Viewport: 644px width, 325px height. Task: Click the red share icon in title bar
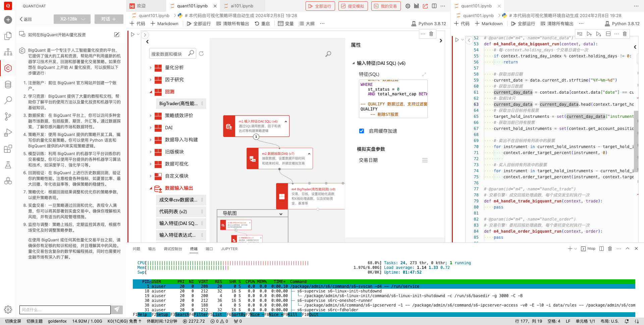[425, 6]
